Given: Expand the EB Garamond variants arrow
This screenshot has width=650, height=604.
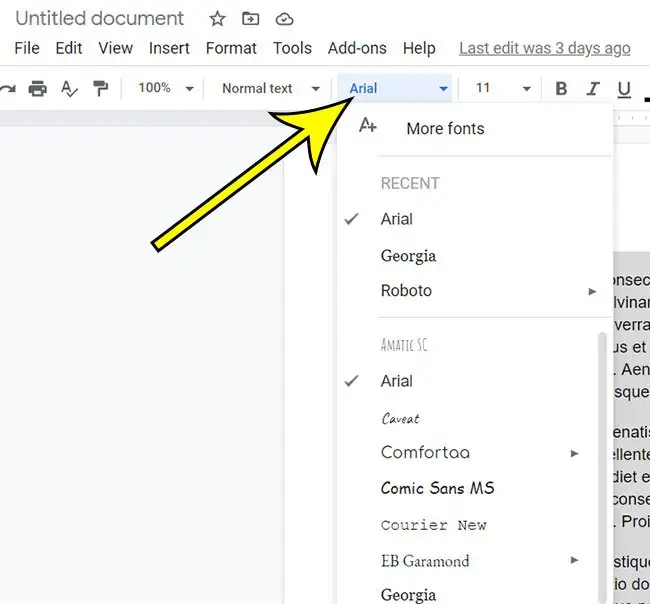Looking at the screenshot, I should (x=575, y=560).
